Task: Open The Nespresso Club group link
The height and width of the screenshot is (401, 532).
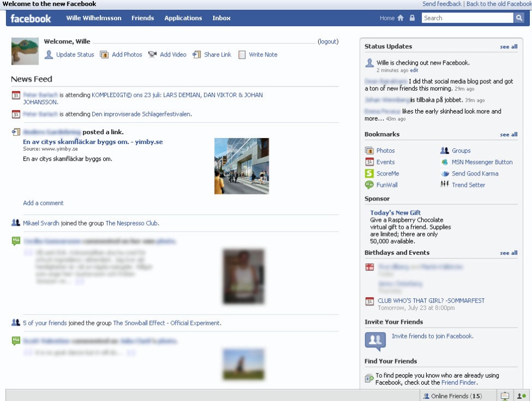Action: tap(131, 223)
